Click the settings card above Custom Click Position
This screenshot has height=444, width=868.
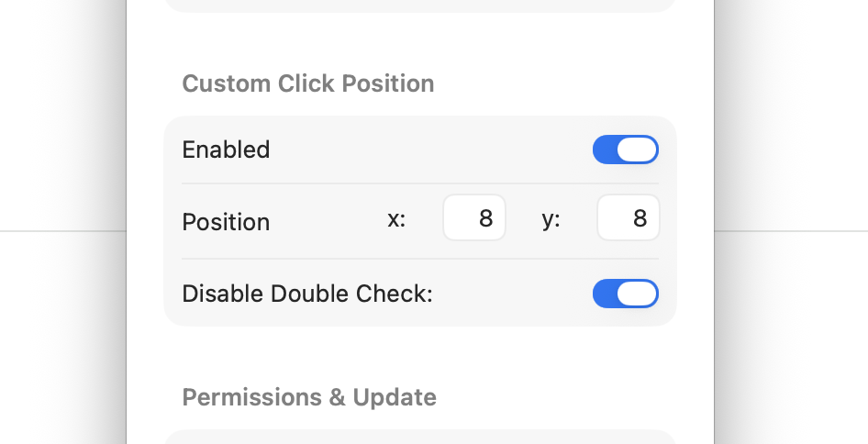point(420,6)
